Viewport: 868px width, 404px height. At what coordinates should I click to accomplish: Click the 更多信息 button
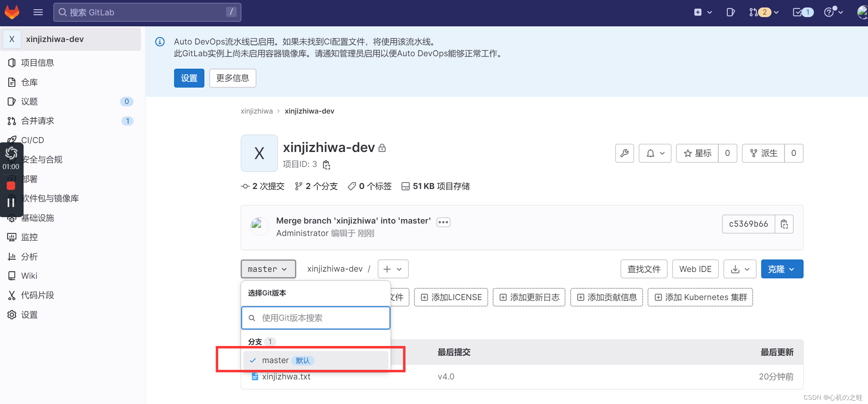232,78
